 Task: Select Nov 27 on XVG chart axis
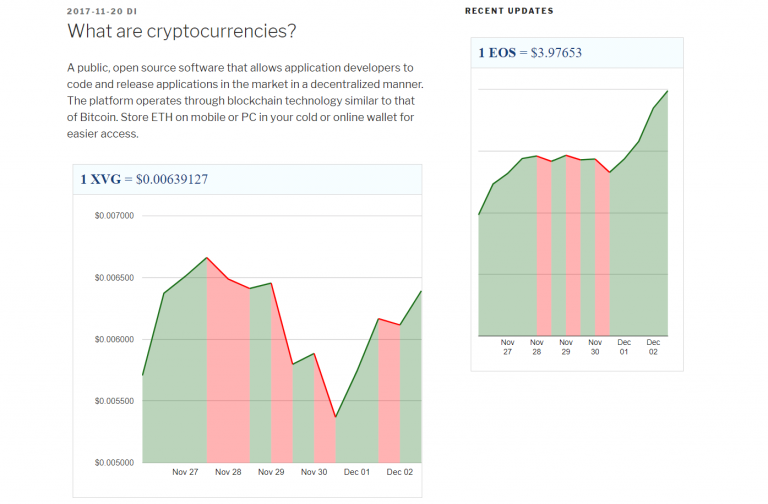click(186, 472)
